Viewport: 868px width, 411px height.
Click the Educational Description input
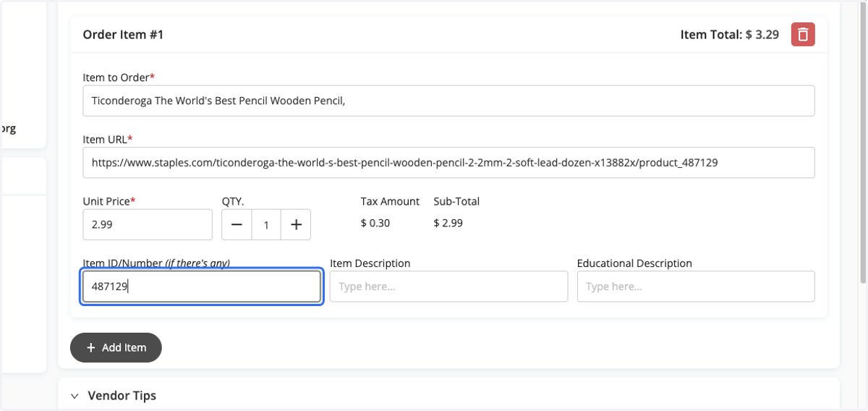[696, 287]
